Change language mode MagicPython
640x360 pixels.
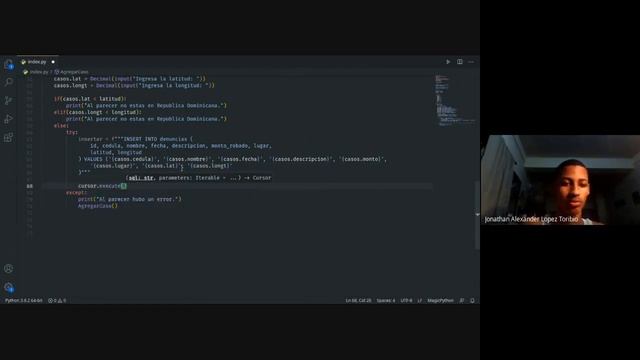440,300
